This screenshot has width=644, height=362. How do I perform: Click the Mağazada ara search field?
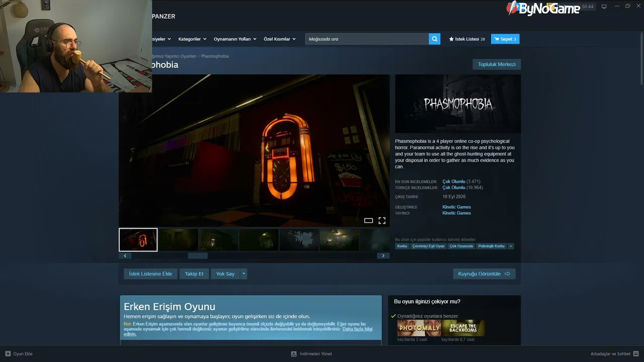[367, 39]
